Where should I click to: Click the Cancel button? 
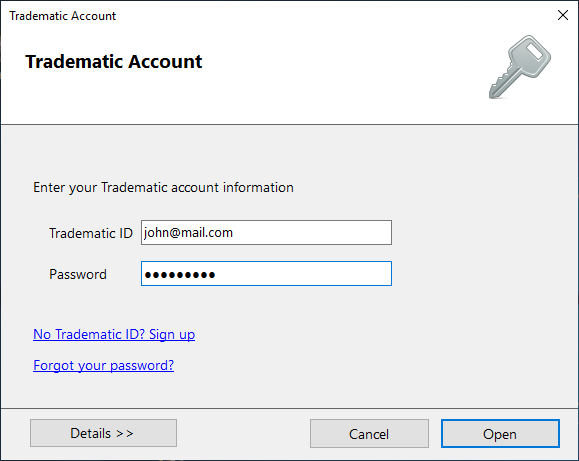click(x=369, y=434)
